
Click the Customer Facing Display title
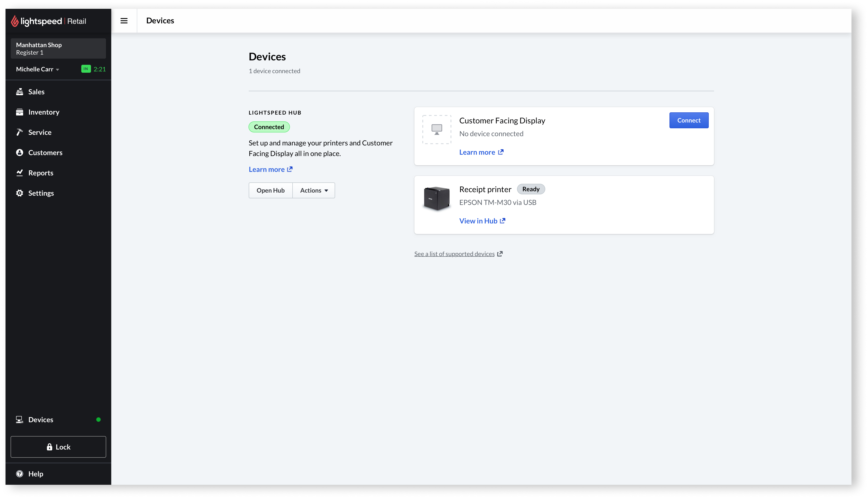pyautogui.click(x=502, y=121)
